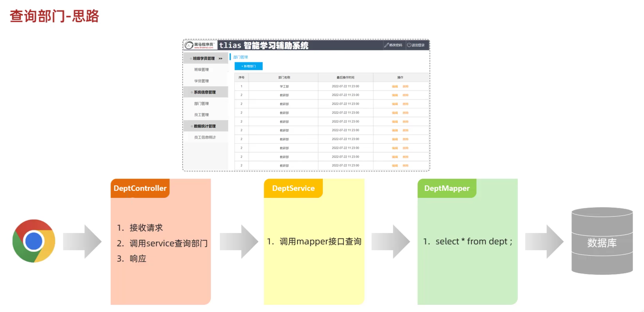Image resolution: width=644 pixels, height=312 pixels.
Task: Click the arrow between DeptService and DeptMapper
Action: click(x=390, y=242)
